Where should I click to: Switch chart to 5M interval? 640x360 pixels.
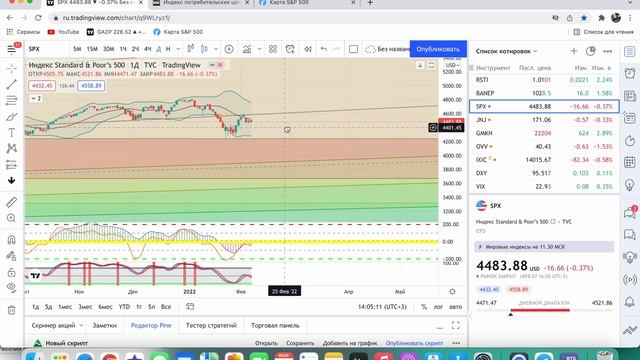(x=77, y=49)
